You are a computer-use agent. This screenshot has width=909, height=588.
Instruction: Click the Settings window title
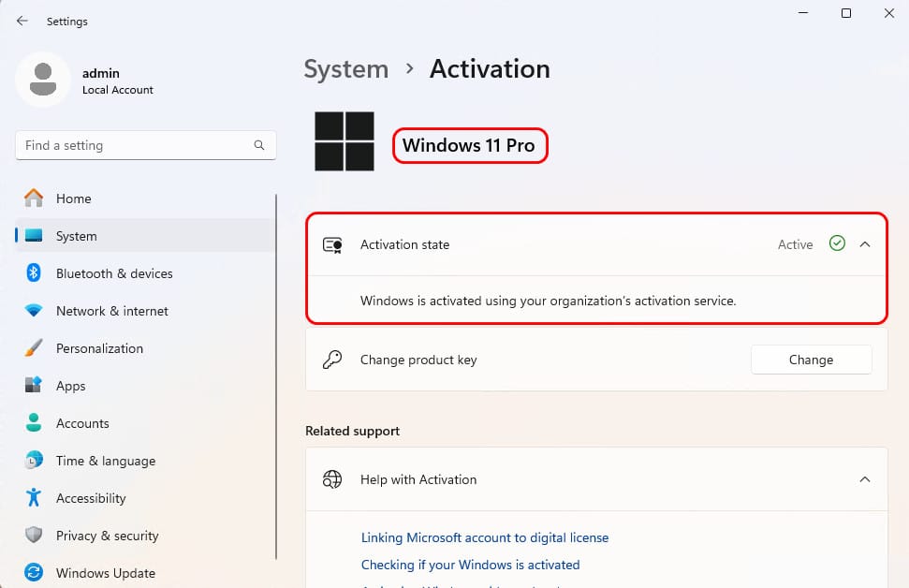[x=67, y=22]
